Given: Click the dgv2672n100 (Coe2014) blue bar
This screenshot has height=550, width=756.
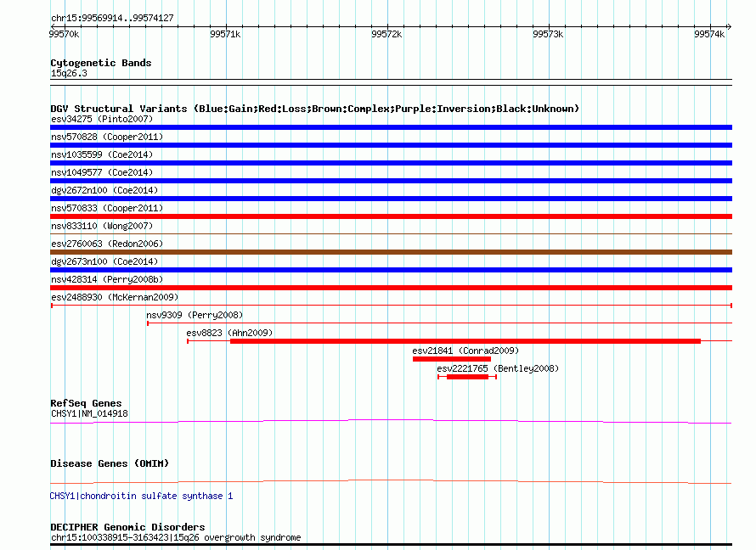Looking at the screenshot, I should [391, 199].
